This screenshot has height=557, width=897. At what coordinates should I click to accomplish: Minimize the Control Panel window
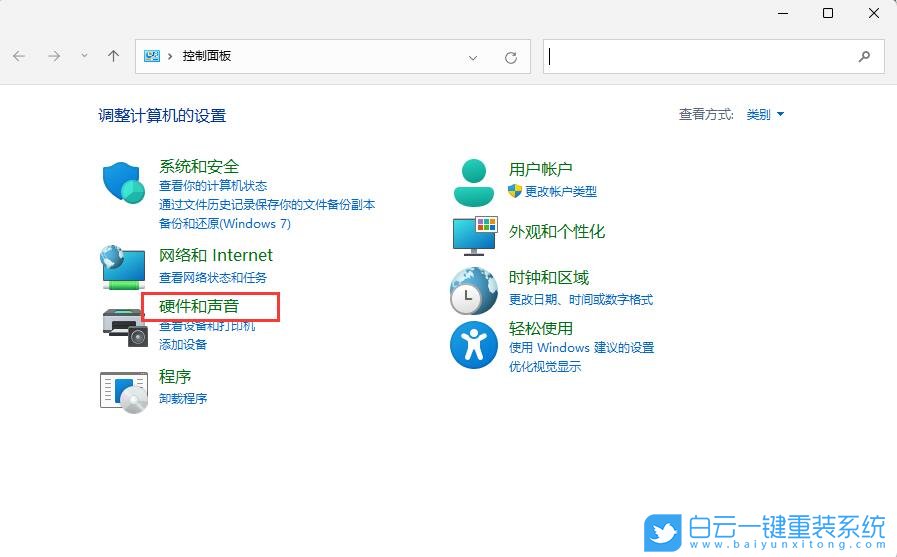[x=783, y=13]
